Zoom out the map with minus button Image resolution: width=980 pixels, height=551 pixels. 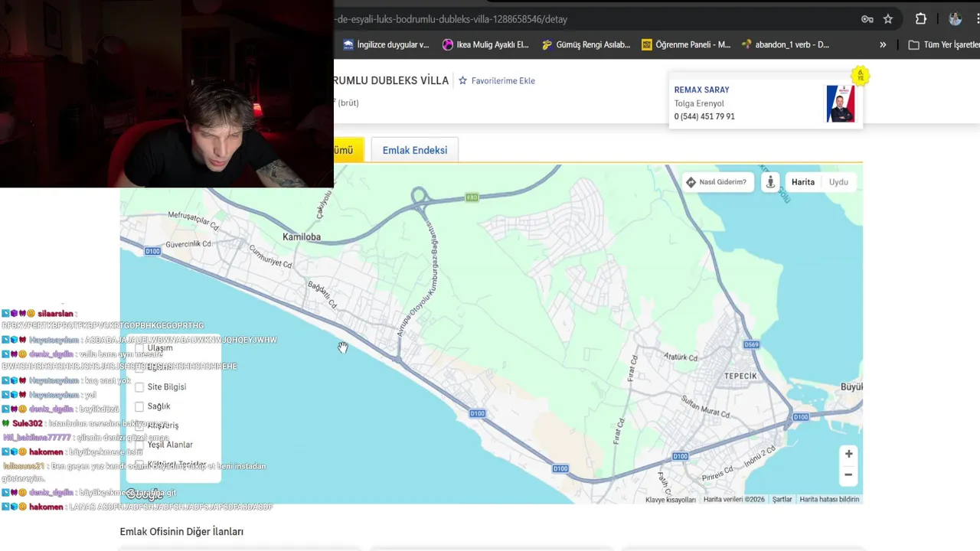848,474
